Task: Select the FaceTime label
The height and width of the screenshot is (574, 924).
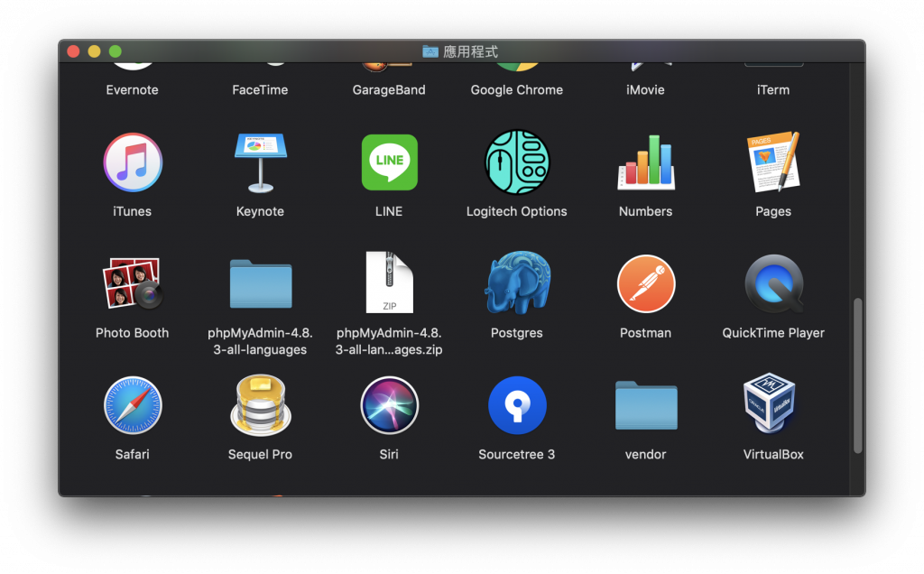Action: point(260,90)
